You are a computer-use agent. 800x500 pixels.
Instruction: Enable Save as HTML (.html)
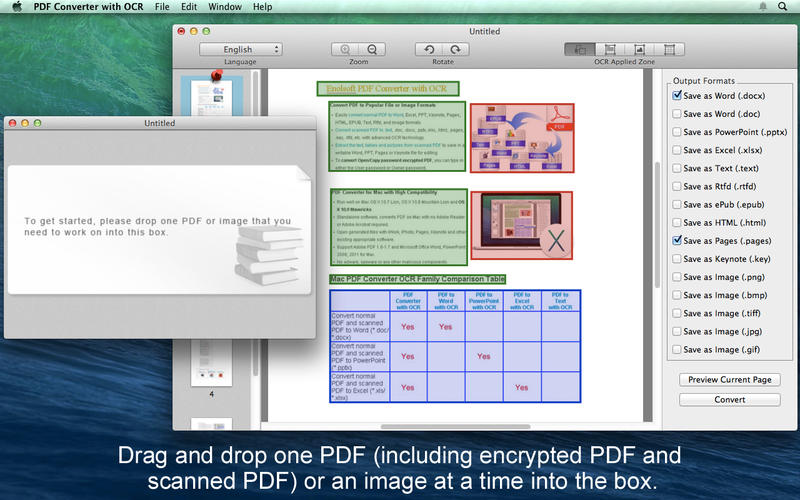677,222
